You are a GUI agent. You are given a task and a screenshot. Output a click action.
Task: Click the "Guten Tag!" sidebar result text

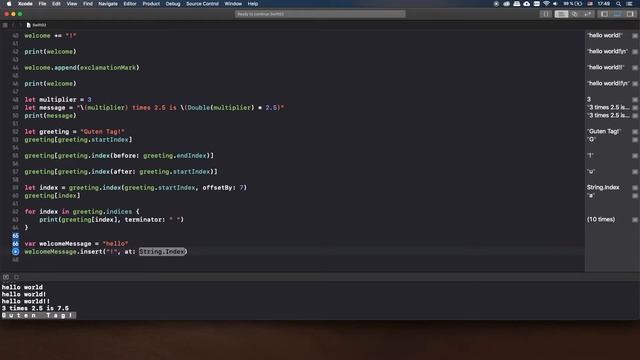604,131
